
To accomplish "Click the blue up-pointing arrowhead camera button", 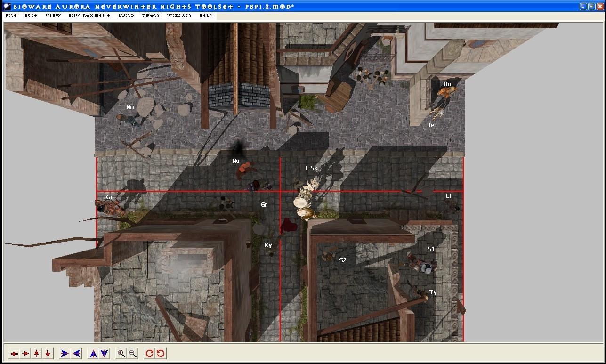I will coord(93,353).
